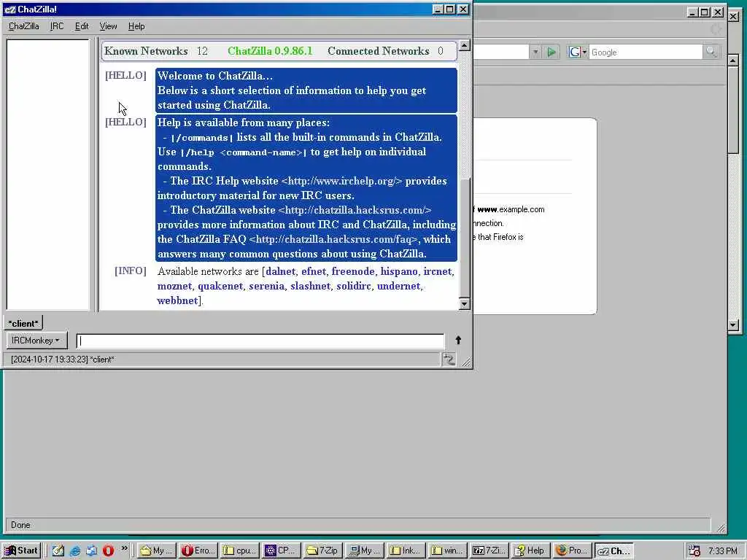Screen dimensions: 747x560
Task: Click Firefox page scrollbar down arrow
Action: (733, 324)
